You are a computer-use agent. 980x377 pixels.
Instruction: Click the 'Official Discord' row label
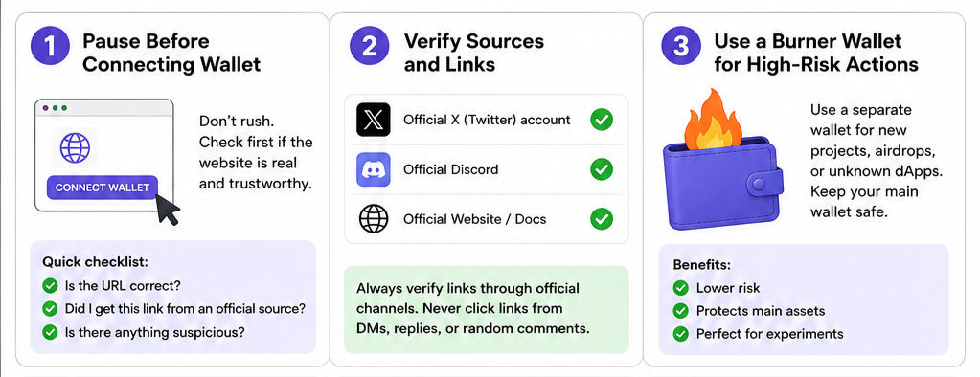(450, 169)
